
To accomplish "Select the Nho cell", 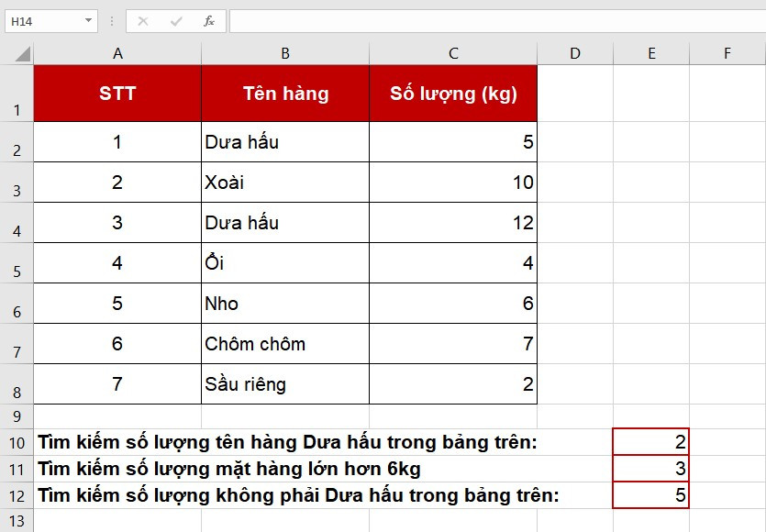I will coord(285,303).
